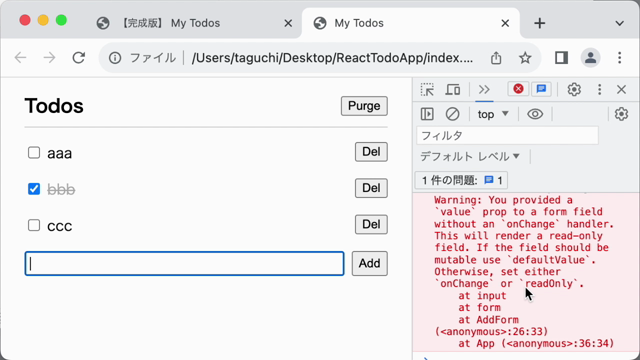Open DevTools settings gear
Image resolution: width=640 pixels, height=360 pixels.
[x=574, y=89]
